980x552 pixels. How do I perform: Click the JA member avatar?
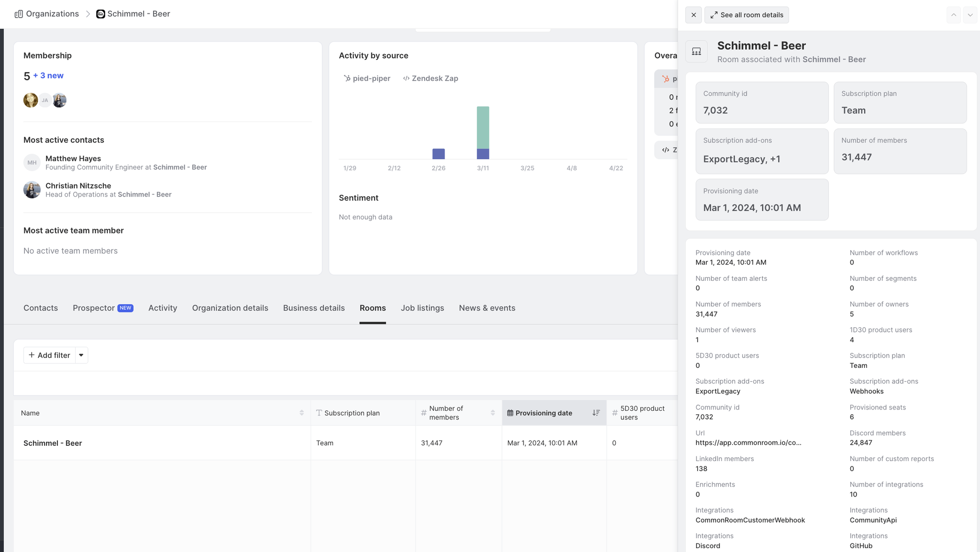[x=45, y=100]
